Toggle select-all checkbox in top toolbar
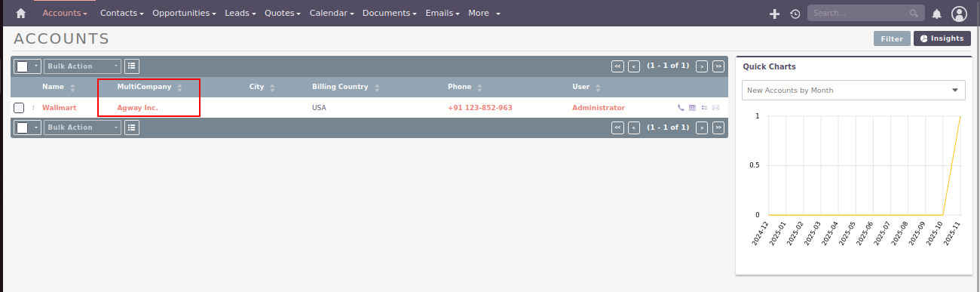The image size is (980, 292). [23, 66]
